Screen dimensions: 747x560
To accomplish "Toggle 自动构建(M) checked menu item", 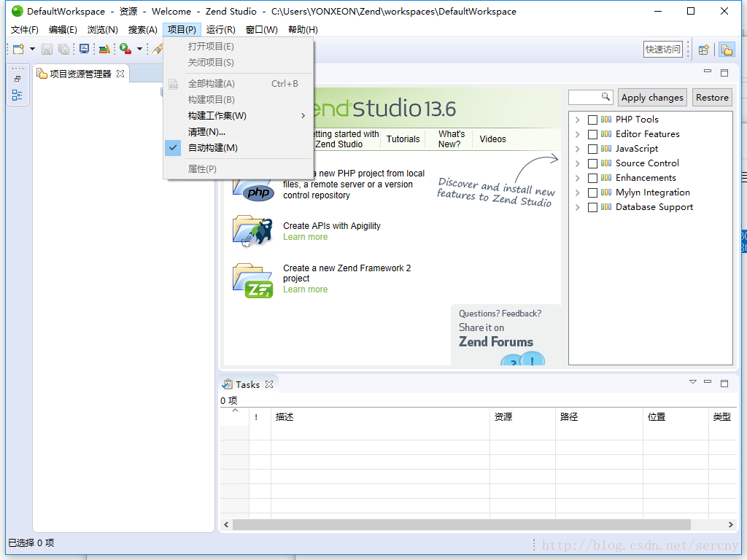I will pyautogui.click(x=239, y=147).
